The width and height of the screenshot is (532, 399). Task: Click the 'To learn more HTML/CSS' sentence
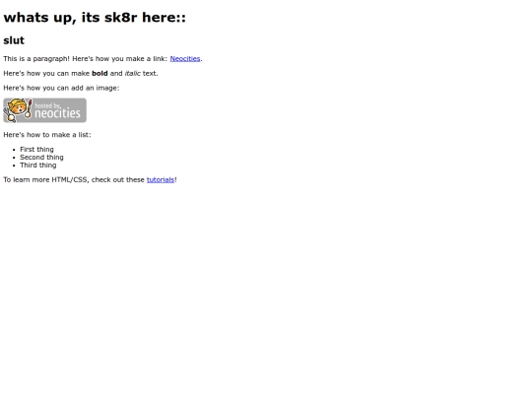[x=90, y=180]
